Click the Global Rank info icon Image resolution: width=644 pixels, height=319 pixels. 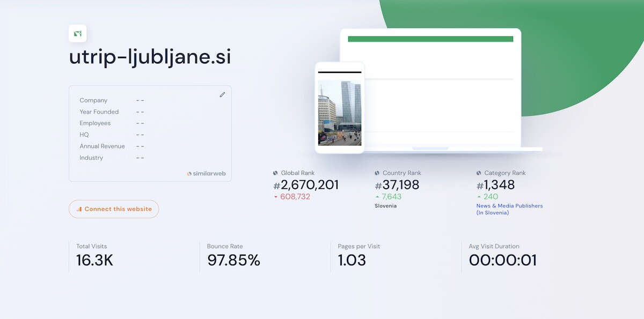click(275, 173)
